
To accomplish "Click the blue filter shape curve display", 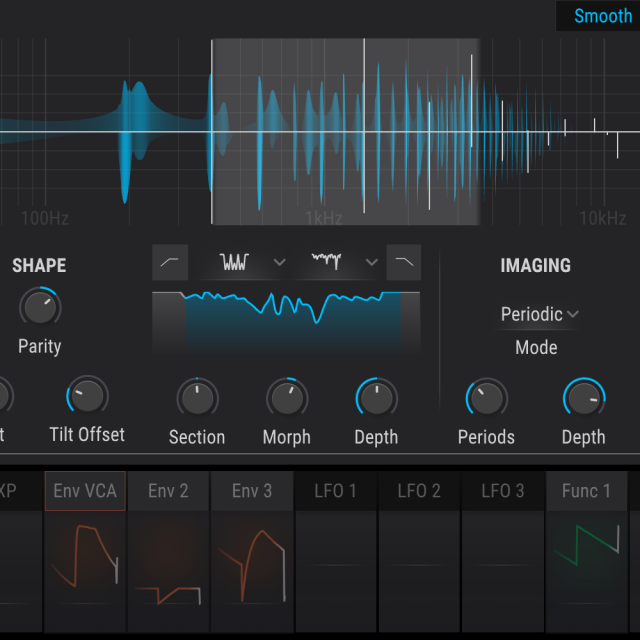I will tap(286, 320).
